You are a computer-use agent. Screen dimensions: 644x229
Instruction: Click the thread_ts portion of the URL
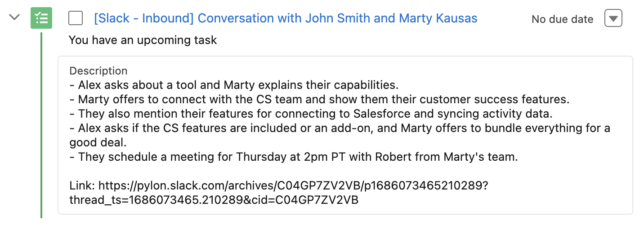click(214, 200)
